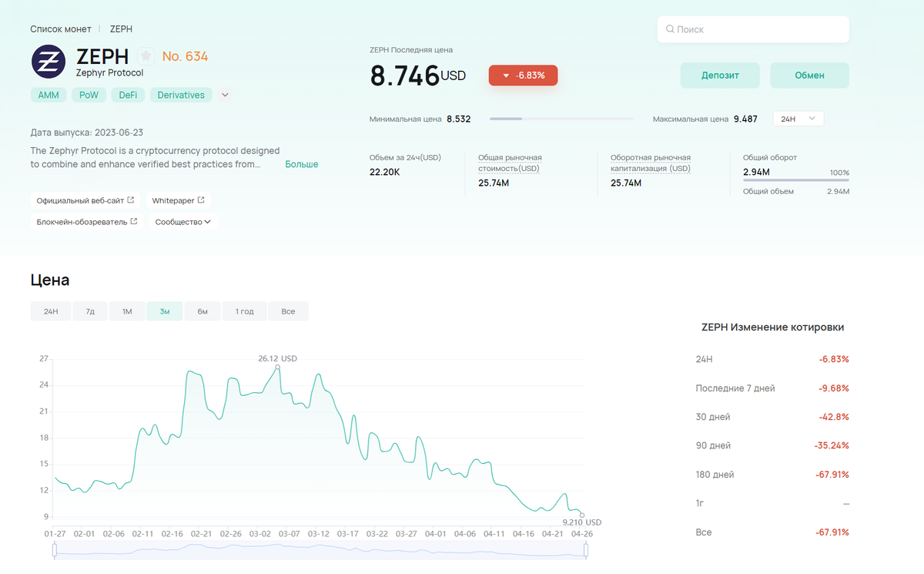This screenshot has height=574, width=924.
Task: Switch chart to 1М tab
Action: click(127, 311)
